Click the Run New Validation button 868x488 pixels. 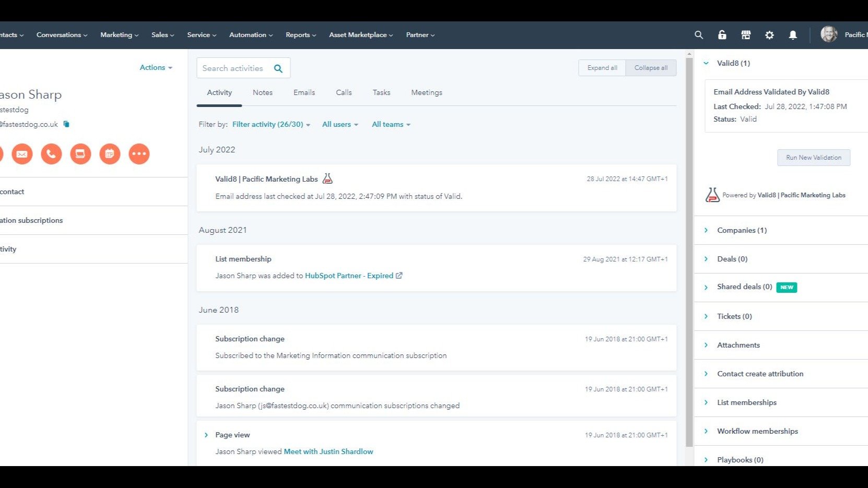pos(813,158)
